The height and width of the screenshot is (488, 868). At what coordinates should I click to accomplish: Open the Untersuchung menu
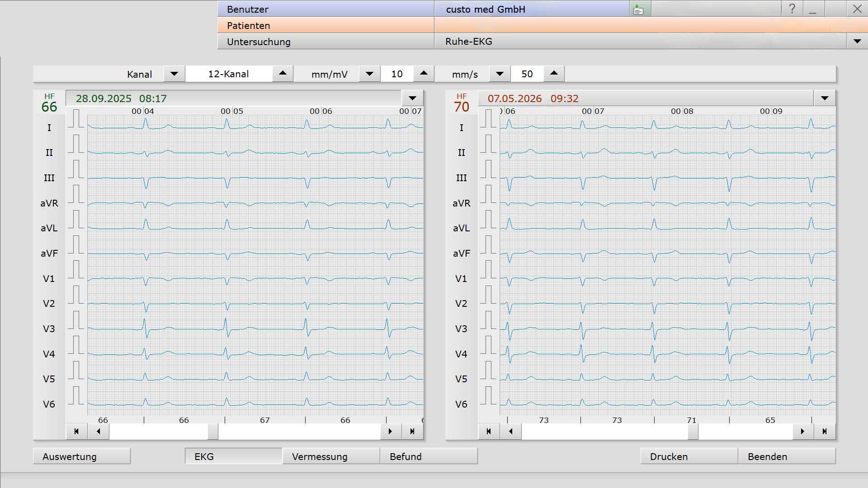[x=325, y=42]
